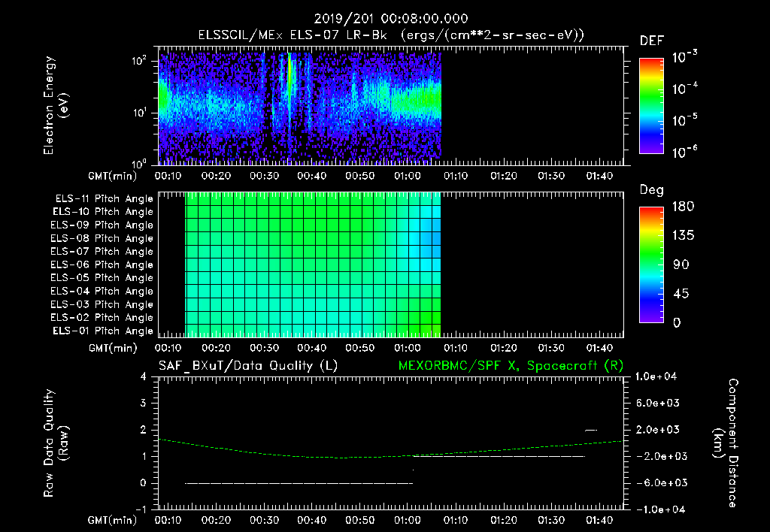Select the ELS-08 Pitch Angle row label

point(102,238)
